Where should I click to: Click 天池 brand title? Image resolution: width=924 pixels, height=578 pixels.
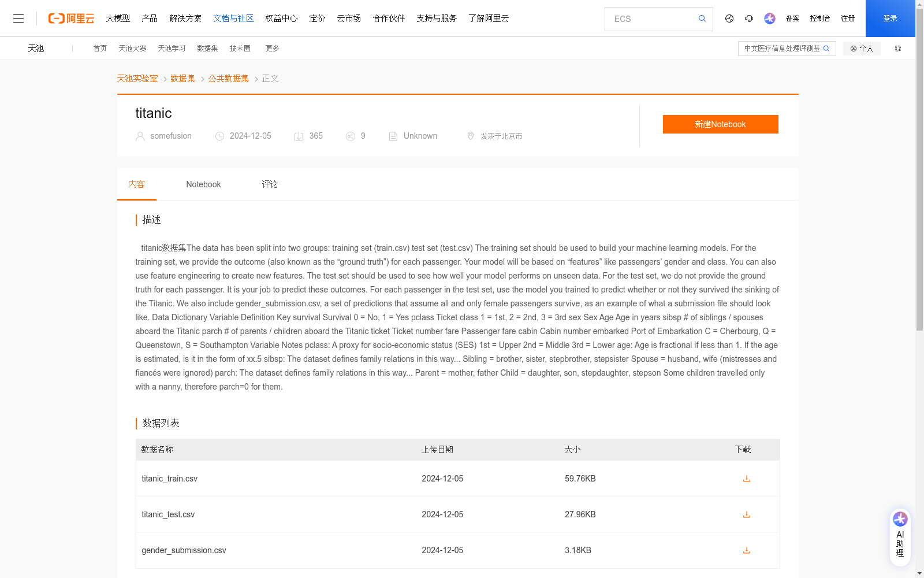36,49
